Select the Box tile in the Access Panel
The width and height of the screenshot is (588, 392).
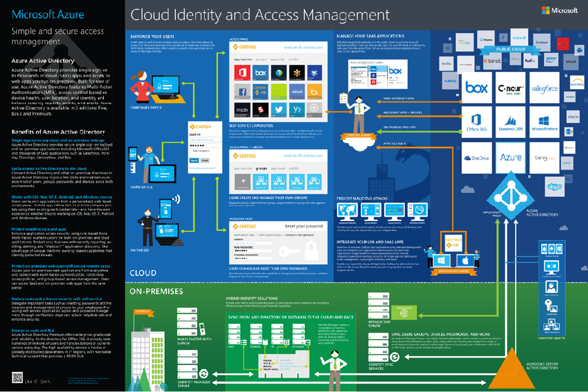tap(261, 72)
